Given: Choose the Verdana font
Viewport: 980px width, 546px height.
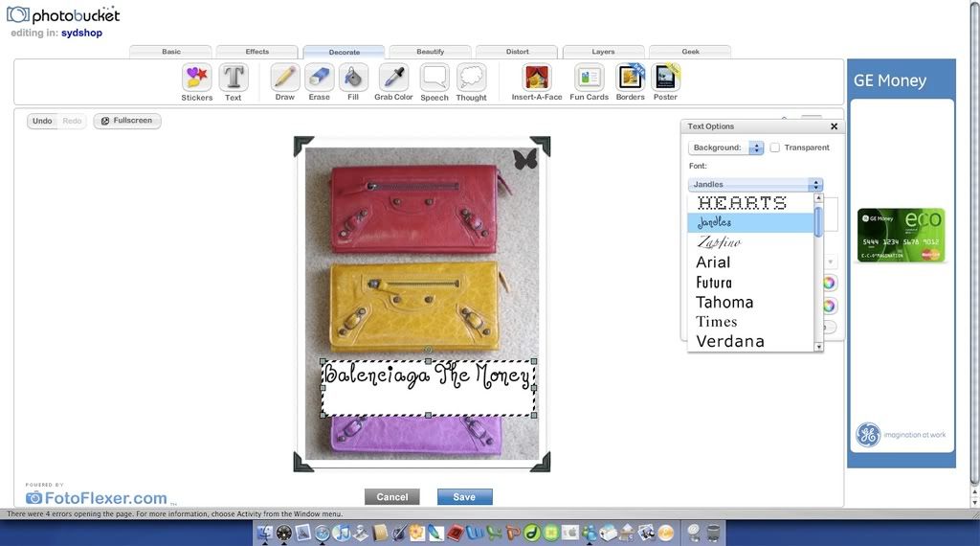Looking at the screenshot, I should 750,341.
